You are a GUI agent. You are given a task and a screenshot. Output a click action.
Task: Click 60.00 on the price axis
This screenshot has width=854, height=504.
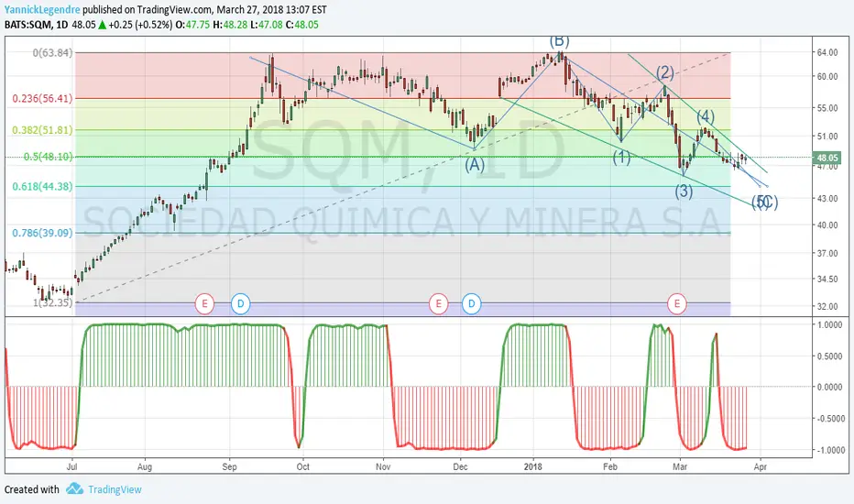coord(827,77)
